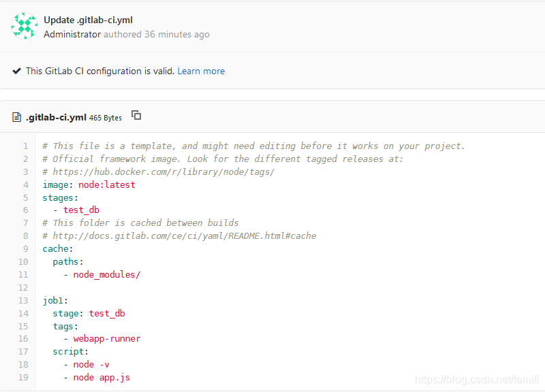Click the checkmark icon for valid configuration
545x392 pixels.
coord(16,71)
